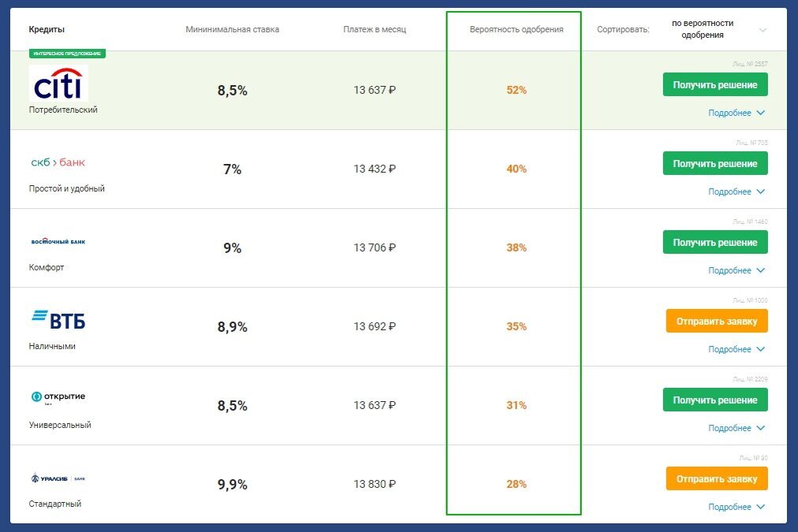Click the Уралсиб bank logo

point(58,478)
